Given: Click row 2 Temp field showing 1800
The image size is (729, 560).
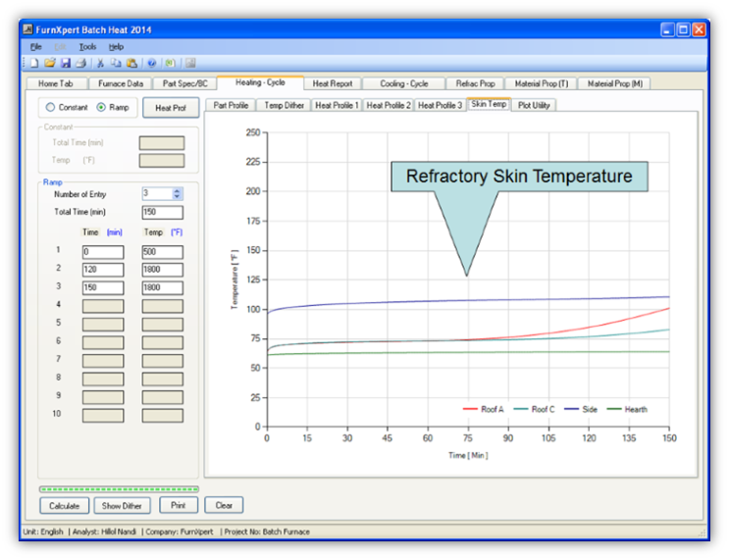Looking at the screenshot, I should 163,270.
